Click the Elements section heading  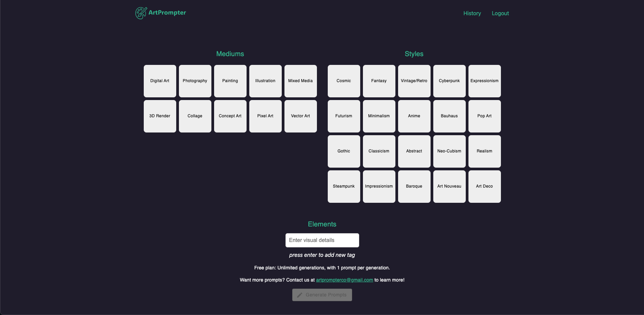click(x=322, y=224)
